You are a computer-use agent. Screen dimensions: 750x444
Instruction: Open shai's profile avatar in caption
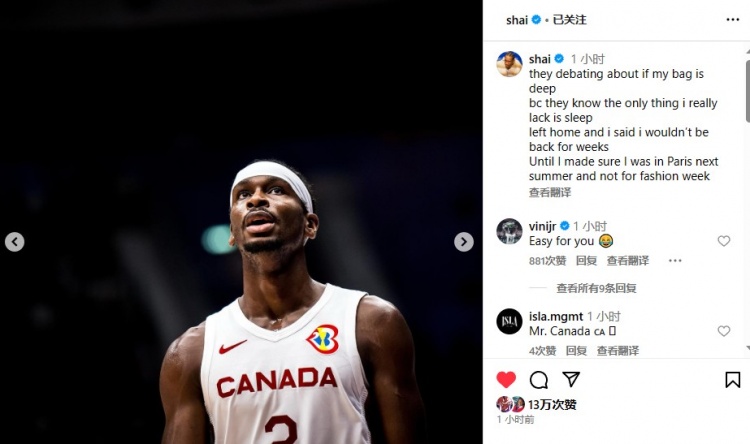pos(509,64)
